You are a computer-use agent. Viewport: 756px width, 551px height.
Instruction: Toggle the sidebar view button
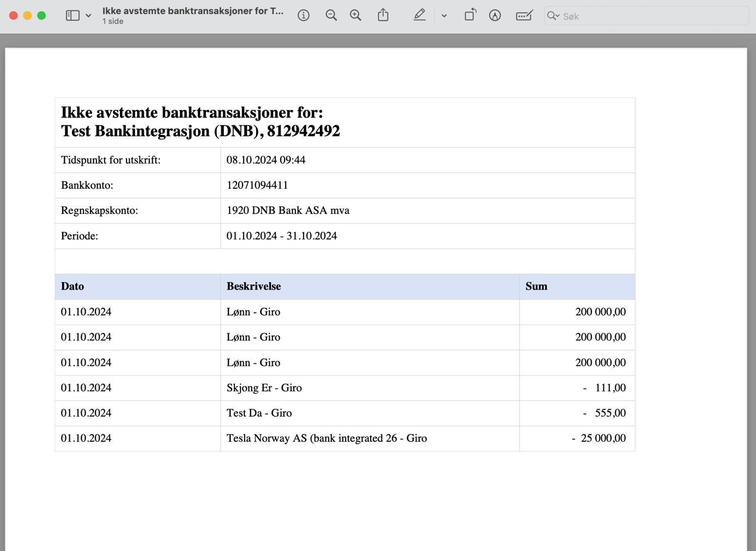tap(72, 16)
